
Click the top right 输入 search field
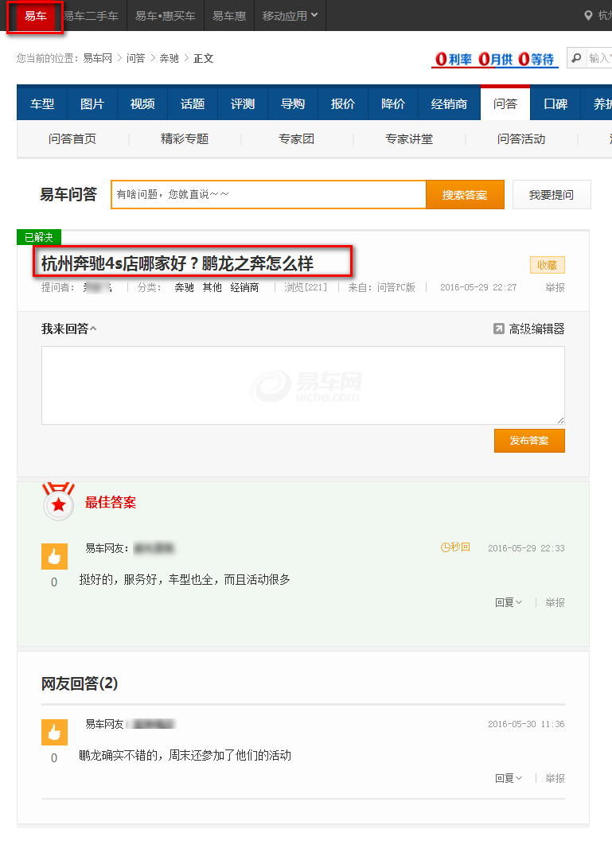pyautogui.click(x=598, y=58)
